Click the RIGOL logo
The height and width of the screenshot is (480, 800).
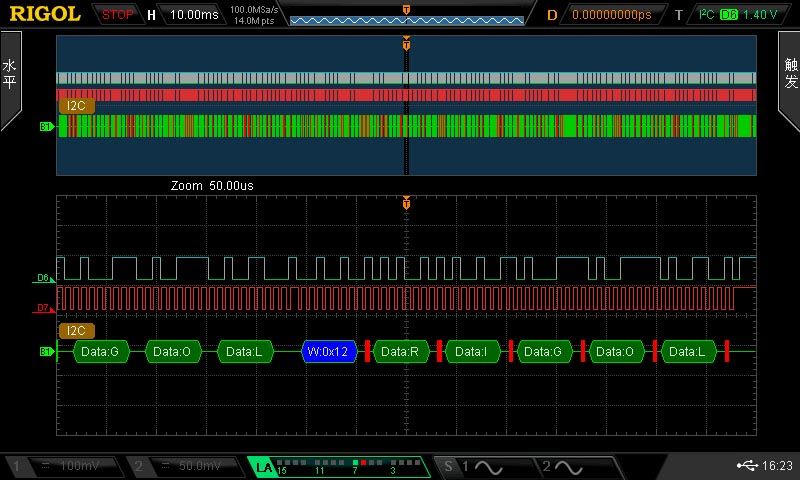[45, 14]
